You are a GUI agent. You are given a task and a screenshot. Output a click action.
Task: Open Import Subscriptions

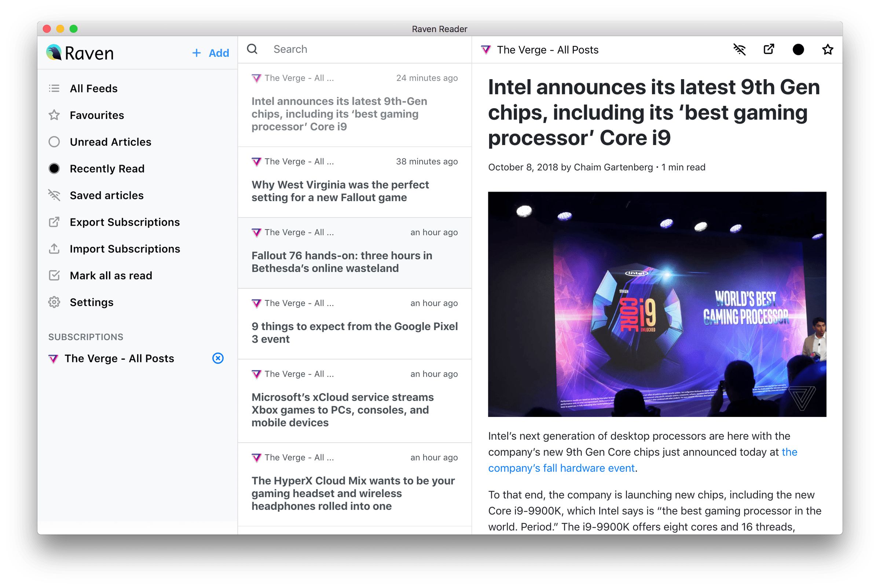[124, 249]
